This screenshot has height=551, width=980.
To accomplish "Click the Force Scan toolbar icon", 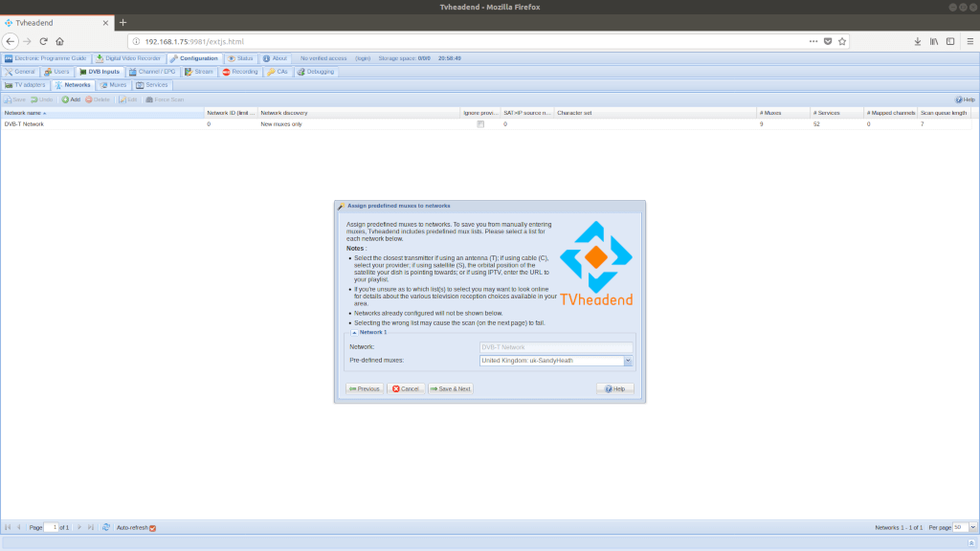I will point(165,99).
